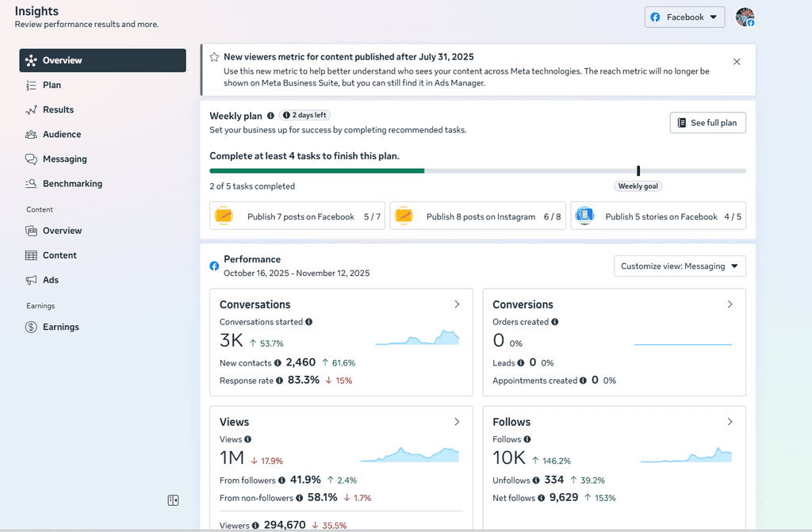The width and height of the screenshot is (812, 532).
Task: Open Customize view: Messaging dropdown
Action: coord(680,266)
